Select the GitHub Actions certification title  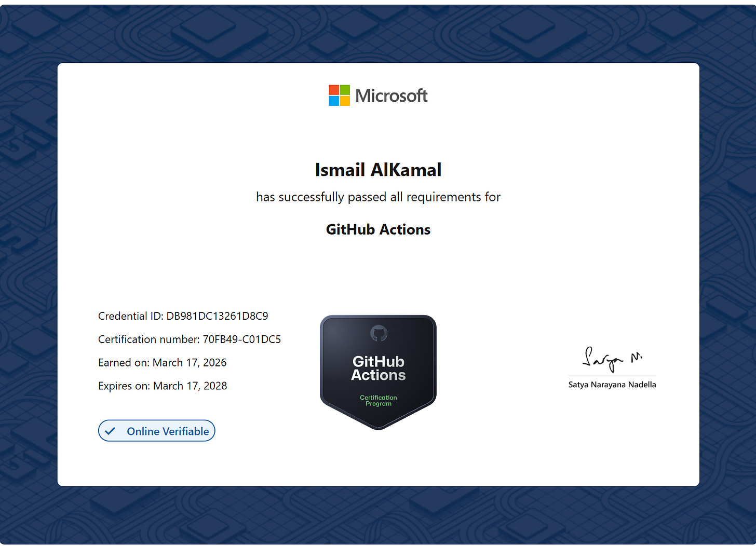click(378, 229)
